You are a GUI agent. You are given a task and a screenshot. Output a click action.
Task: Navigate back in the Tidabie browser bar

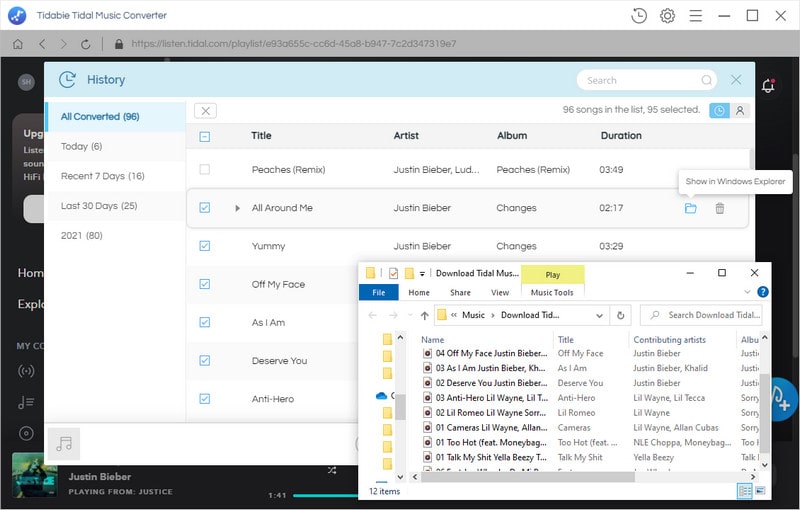point(42,44)
